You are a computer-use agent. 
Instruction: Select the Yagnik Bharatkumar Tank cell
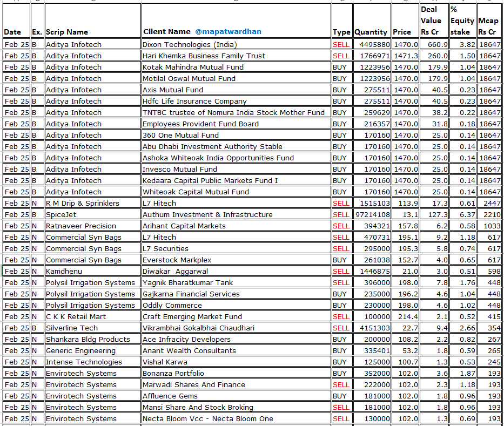236,283
